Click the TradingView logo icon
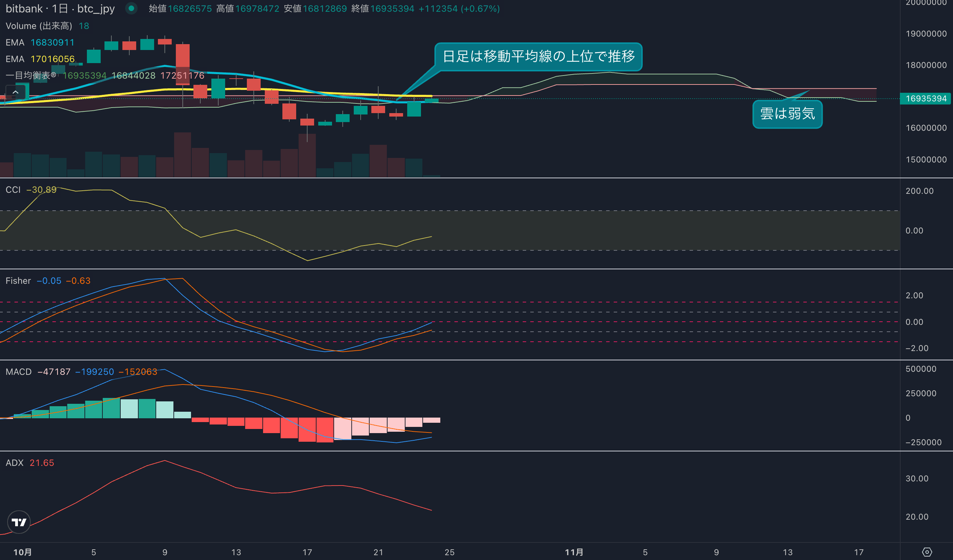This screenshot has height=560, width=953. coord(19,522)
